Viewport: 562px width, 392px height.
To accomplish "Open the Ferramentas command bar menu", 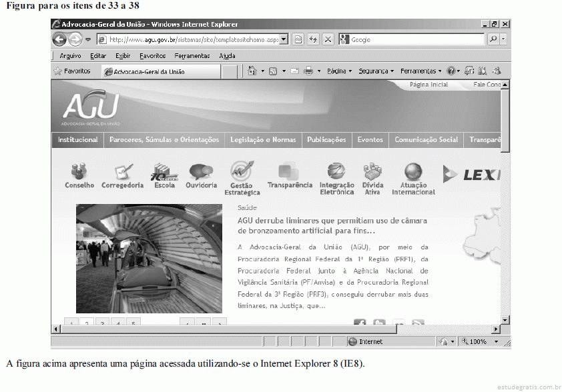I will coord(421,71).
